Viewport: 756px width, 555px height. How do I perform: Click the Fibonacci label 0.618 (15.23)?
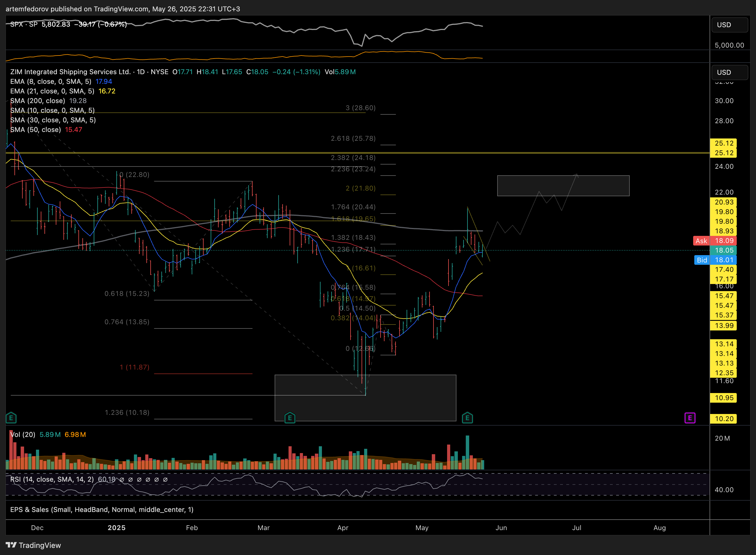pyautogui.click(x=127, y=294)
